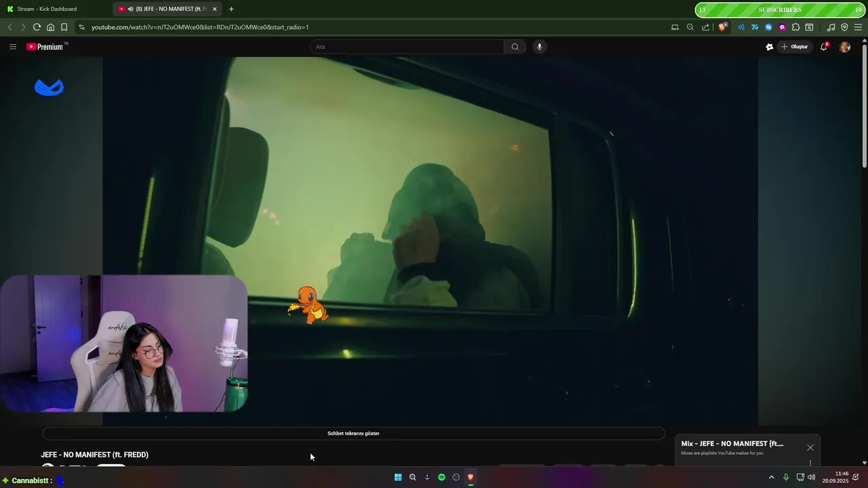This screenshot has width=868, height=488.
Task: Open Windows taskbar search
Action: tap(412, 477)
